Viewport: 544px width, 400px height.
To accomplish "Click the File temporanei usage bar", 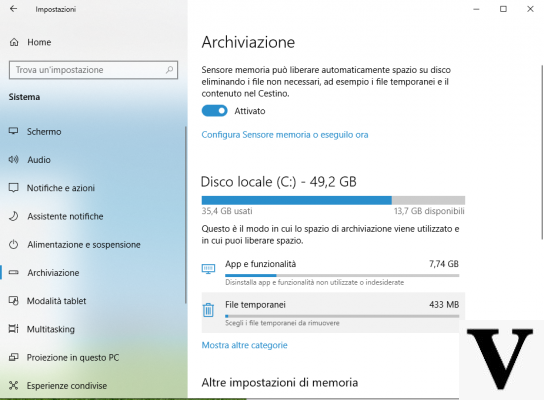I will click(342, 316).
